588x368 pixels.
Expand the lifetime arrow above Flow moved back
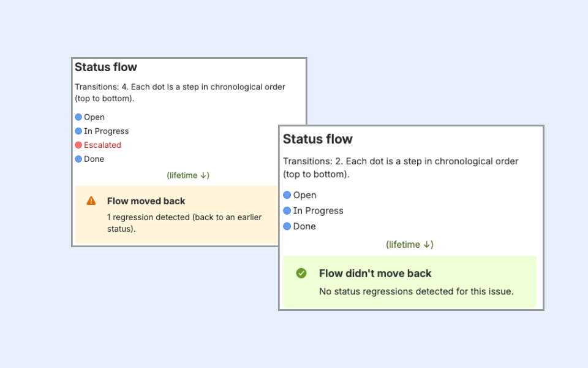188,175
